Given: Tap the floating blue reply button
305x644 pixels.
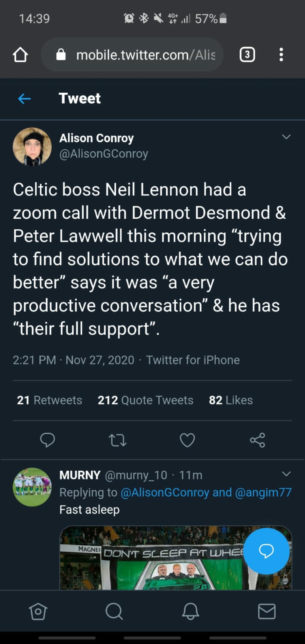Looking at the screenshot, I should tap(266, 551).
